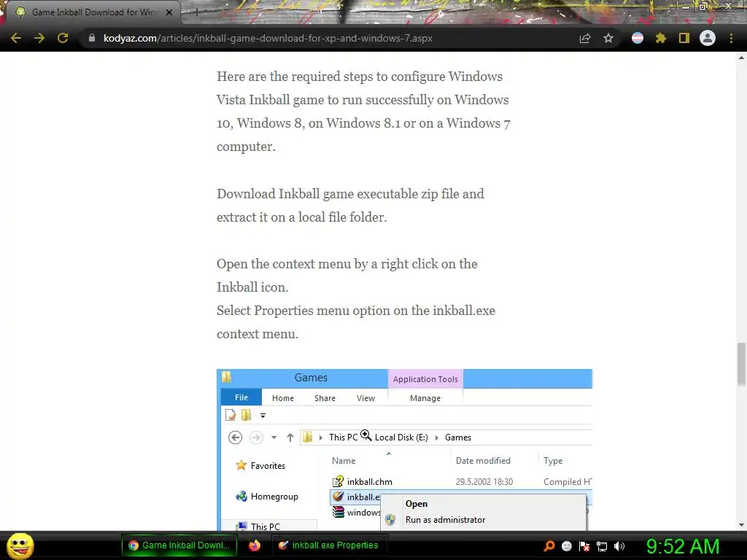The height and width of the screenshot is (560, 747).
Task: Click the page vertical scrollbar thumb
Action: pyautogui.click(x=741, y=363)
